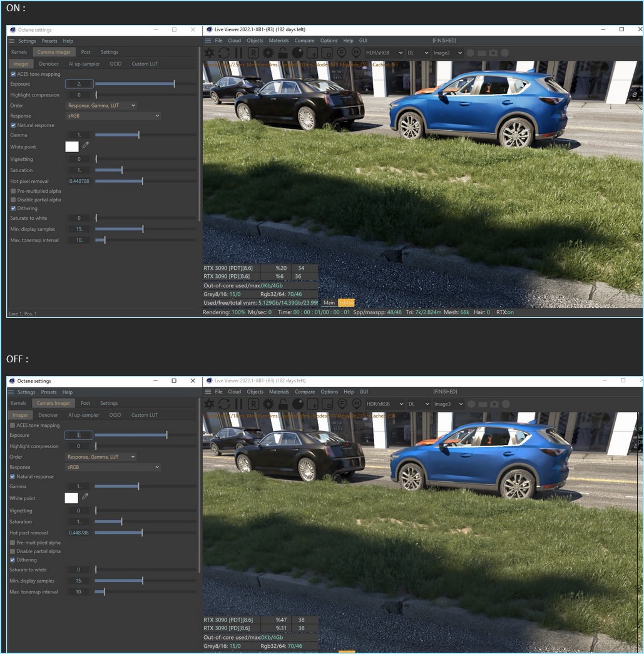The height and width of the screenshot is (654, 644).
Task: Click send-scene-and-restart icon in lower Live Viewer
Action: 209,404
